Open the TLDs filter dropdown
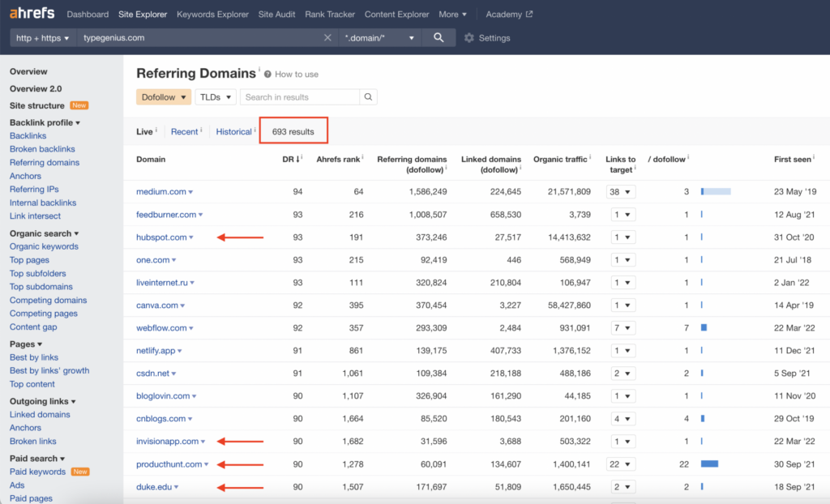830x504 pixels. click(x=216, y=97)
